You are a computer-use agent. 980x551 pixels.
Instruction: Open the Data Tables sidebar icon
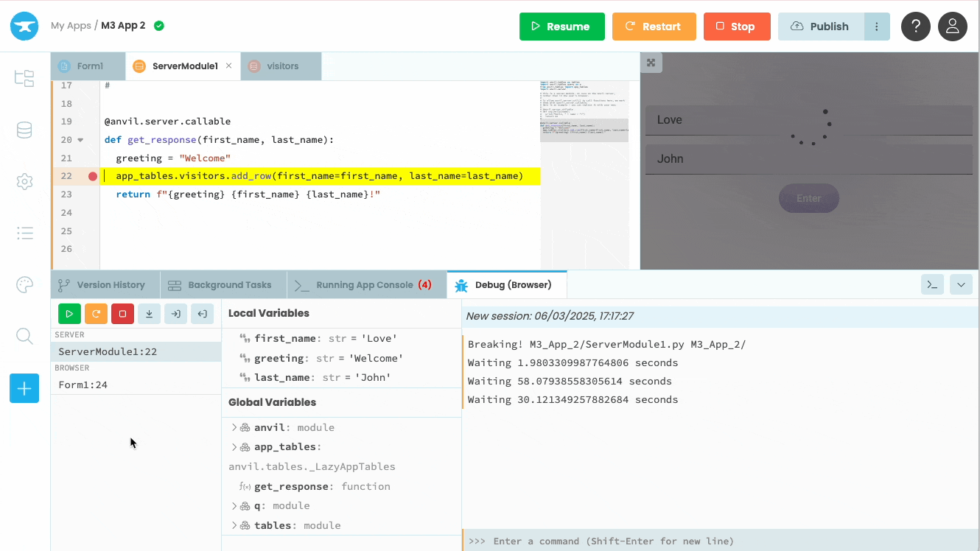click(x=24, y=130)
